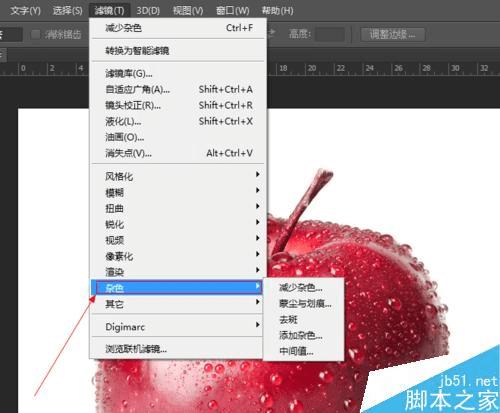Viewport: 500px width, 413px height.
Task: Expand the highlighted 杂色 submenu
Action: (x=177, y=287)
